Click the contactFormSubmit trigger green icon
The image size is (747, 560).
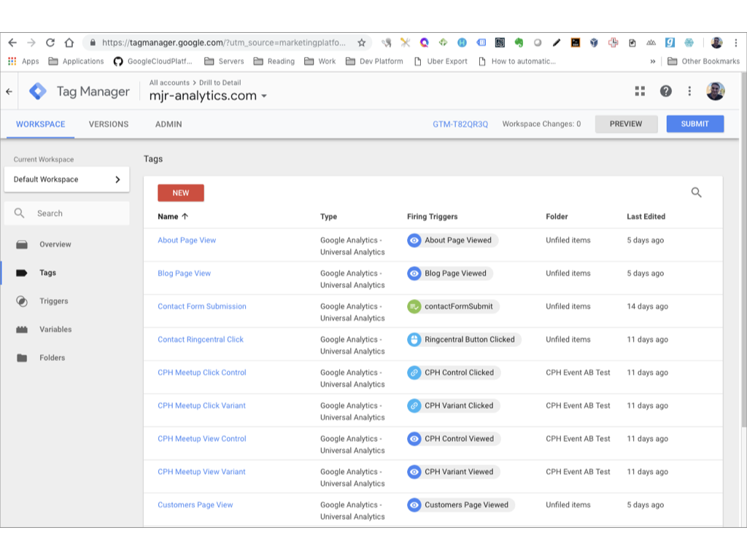(414, 306)
